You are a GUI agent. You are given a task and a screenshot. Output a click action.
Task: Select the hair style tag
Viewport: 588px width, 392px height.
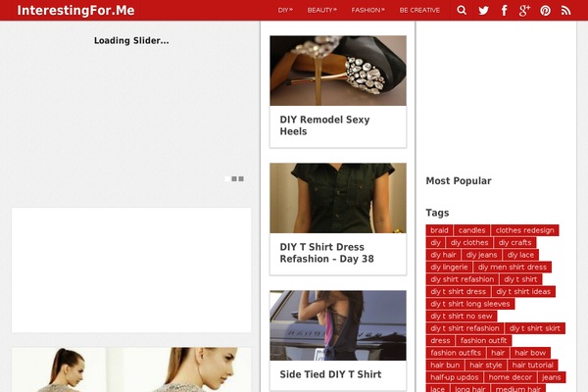pyautogui.click(x=486, y=365)
